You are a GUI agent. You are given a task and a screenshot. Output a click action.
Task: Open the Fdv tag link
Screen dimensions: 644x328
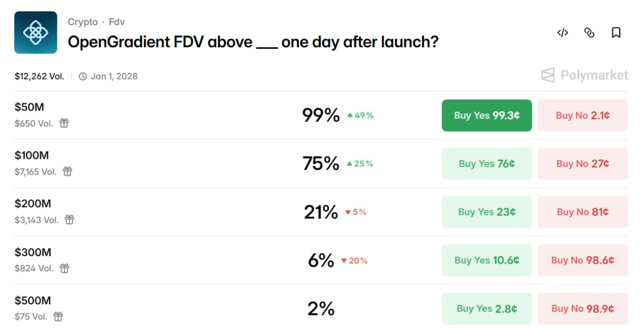point(117,22)
